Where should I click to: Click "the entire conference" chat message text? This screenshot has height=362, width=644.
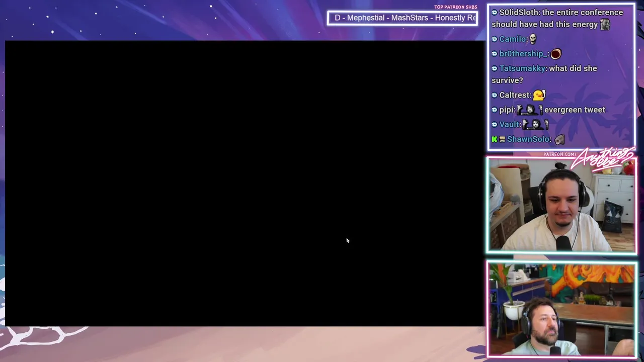[557, 19]
